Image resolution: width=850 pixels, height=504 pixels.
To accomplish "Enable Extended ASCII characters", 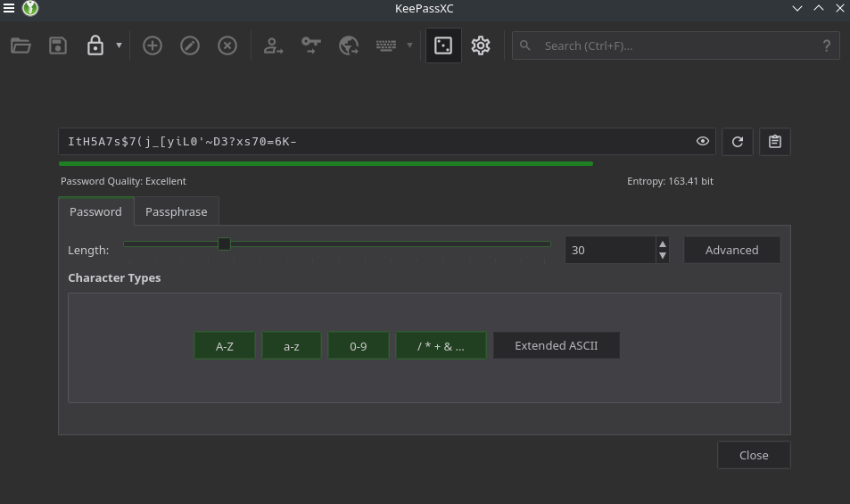I will click(557, 346).
